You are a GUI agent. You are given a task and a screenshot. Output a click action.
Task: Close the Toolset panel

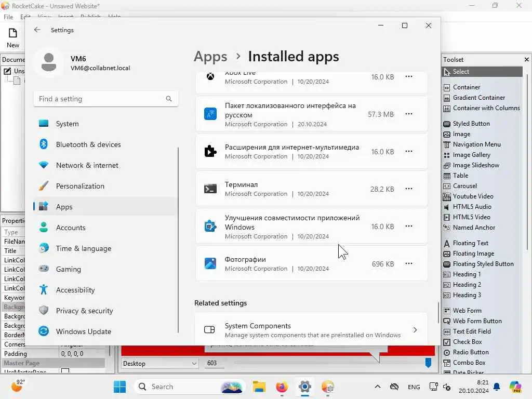527,59
